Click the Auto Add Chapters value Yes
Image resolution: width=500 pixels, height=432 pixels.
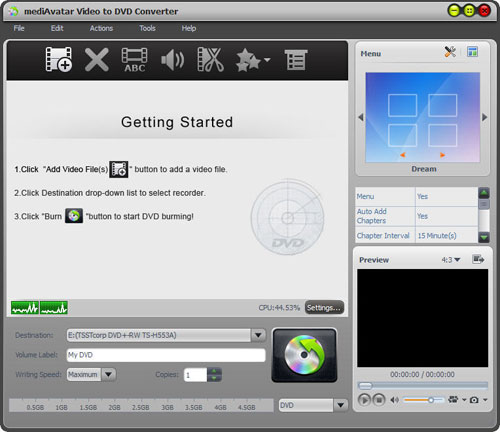422,216
